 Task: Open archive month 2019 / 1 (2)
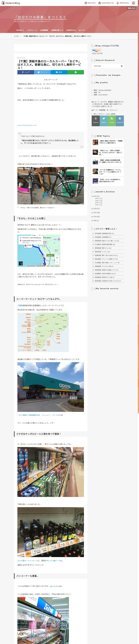tap(99, 205)
